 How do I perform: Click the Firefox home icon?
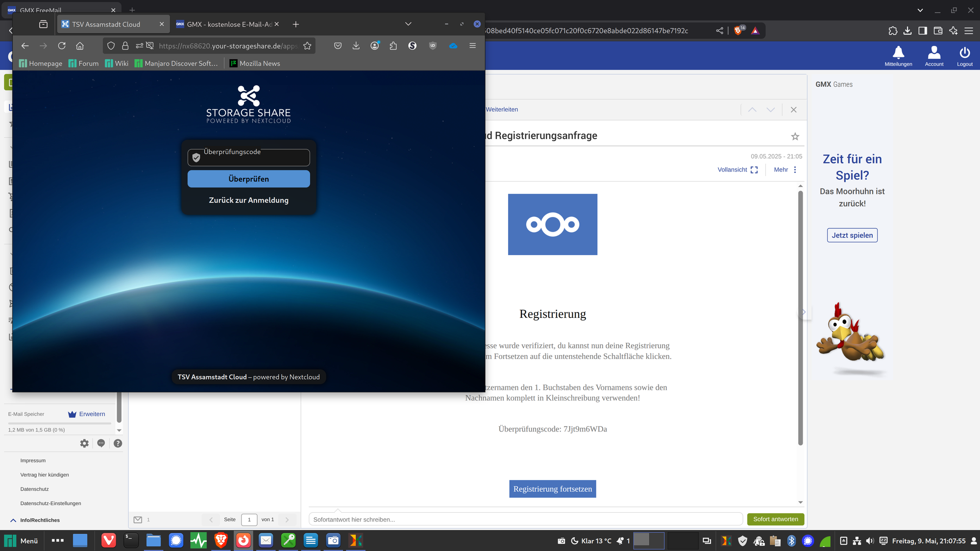coord(80,46)
